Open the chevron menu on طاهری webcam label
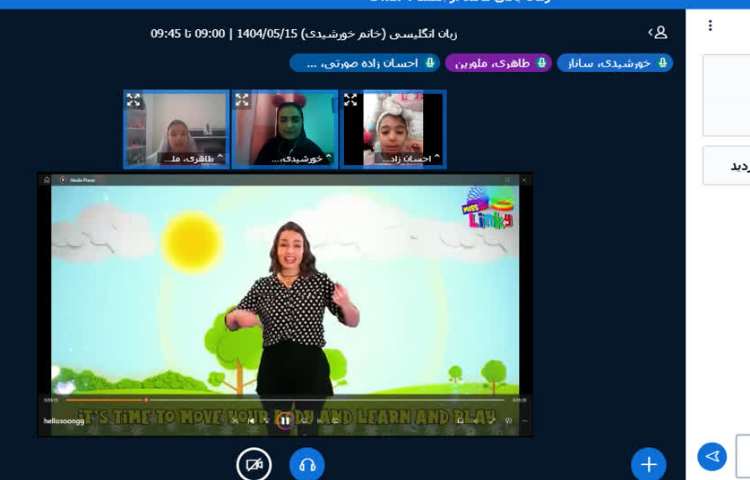 [x=220, y=157]
